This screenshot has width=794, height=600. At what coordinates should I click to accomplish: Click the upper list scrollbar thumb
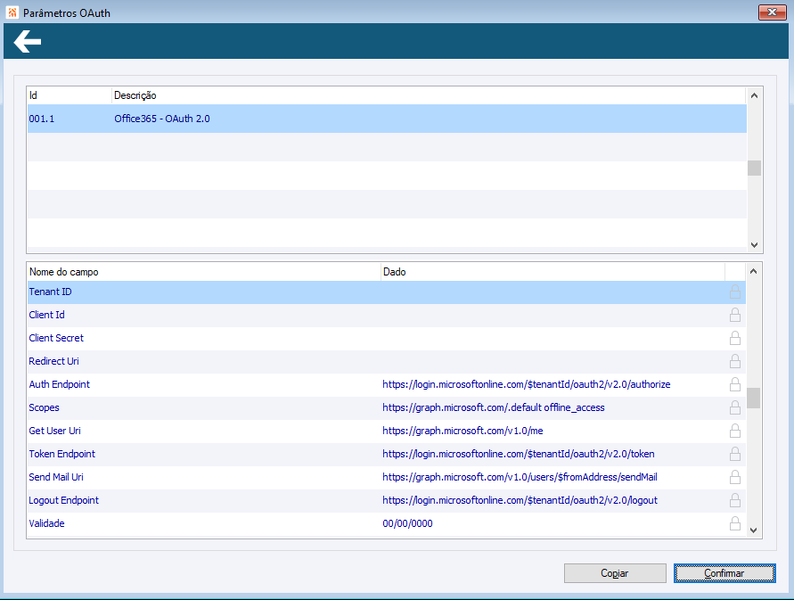(x=754, y=168)
